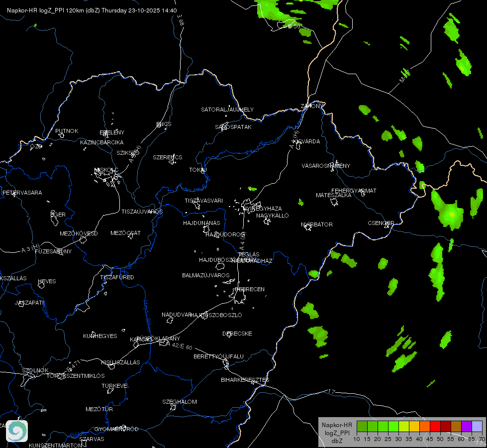The image size is (487, 448).
Task: Click the GYOMAENDRŐD town label
Action: 116,429
